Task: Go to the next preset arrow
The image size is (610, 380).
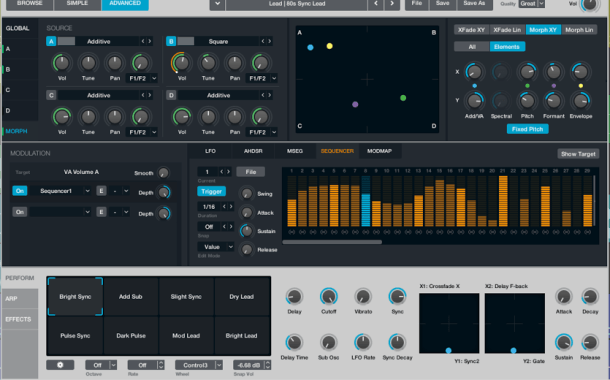Action: [x=392, y=4]
